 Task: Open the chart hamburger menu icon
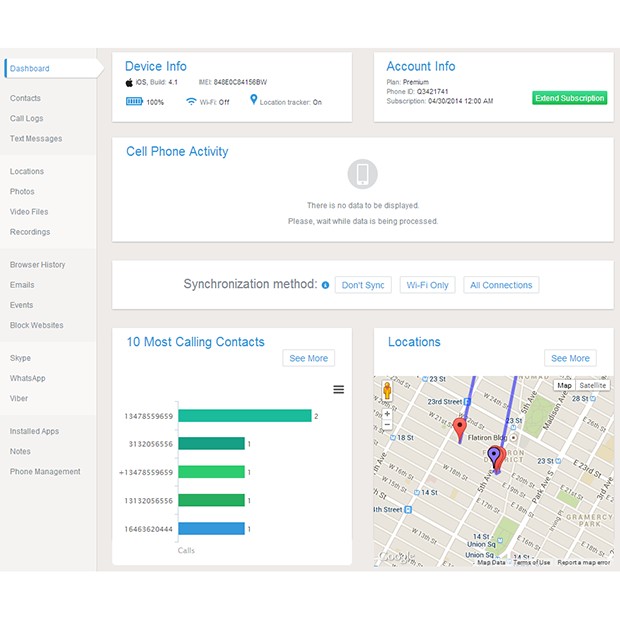[x=338, y=390]
